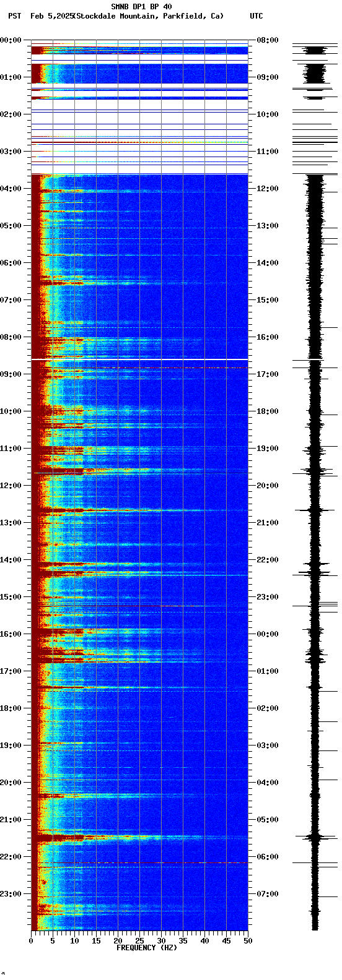
Task: Click the 12:00 UTC time label
Action: pos(267,189)
